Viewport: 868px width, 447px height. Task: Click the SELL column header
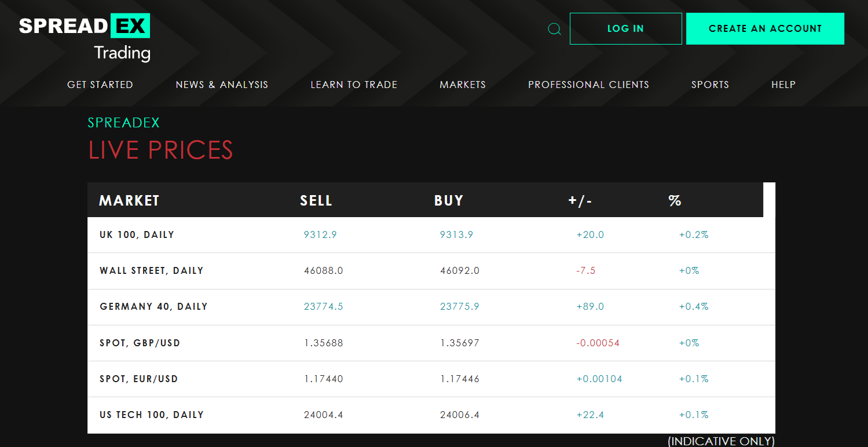(x=316, y=201)
